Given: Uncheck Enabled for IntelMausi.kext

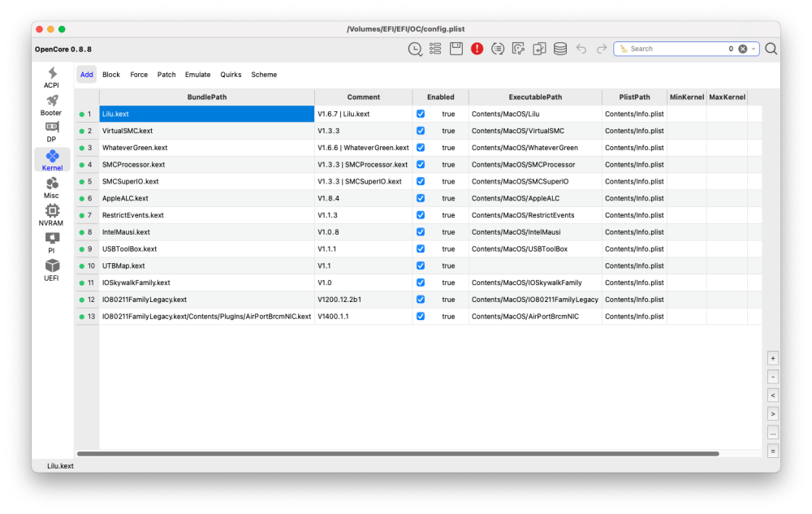Looking at the screenshot, I should (x=421, y=232).
